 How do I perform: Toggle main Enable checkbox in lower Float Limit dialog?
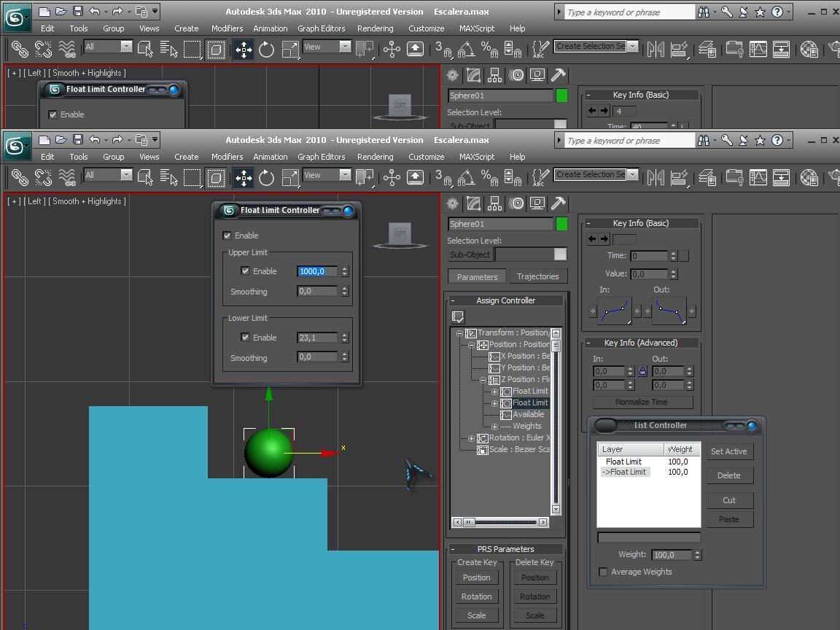click(x=227, y=236)
